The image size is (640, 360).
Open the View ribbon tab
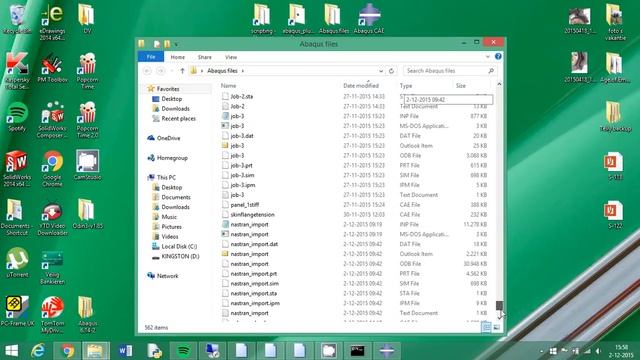point(231,57)
